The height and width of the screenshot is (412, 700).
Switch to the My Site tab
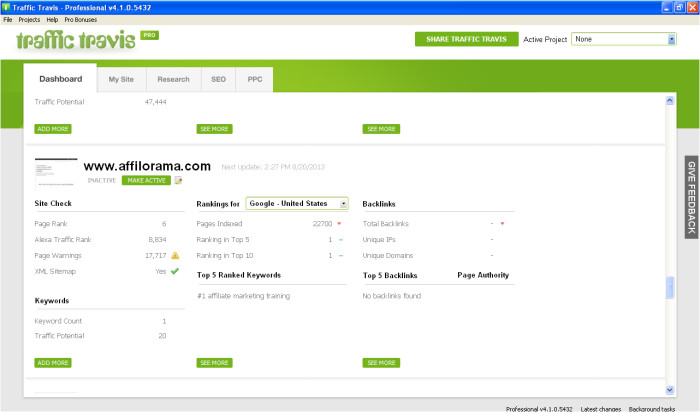point(121,79)
